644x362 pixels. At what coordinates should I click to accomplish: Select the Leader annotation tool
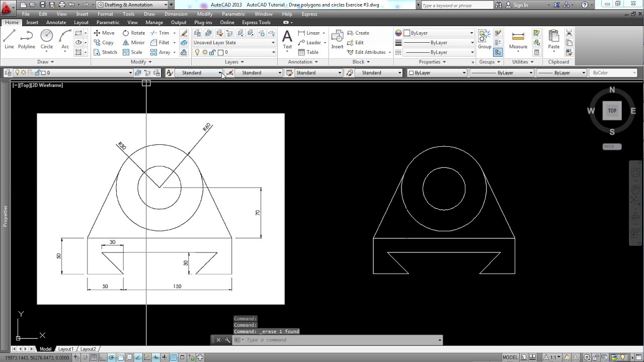coord(309,43)
